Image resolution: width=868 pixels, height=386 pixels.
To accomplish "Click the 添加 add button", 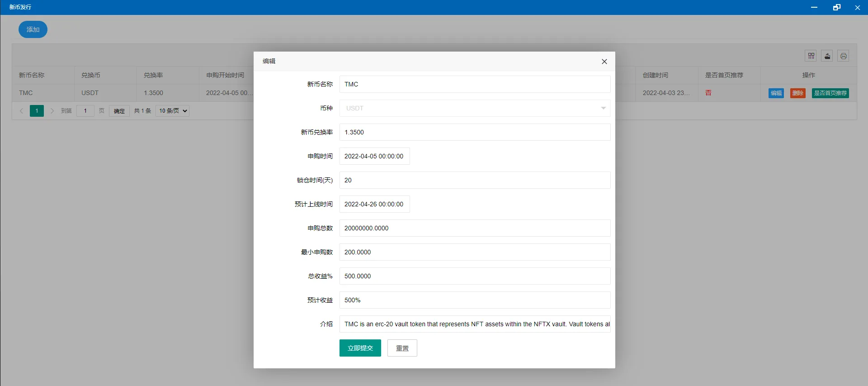I will pyautogui.click(x=33, y=29).
